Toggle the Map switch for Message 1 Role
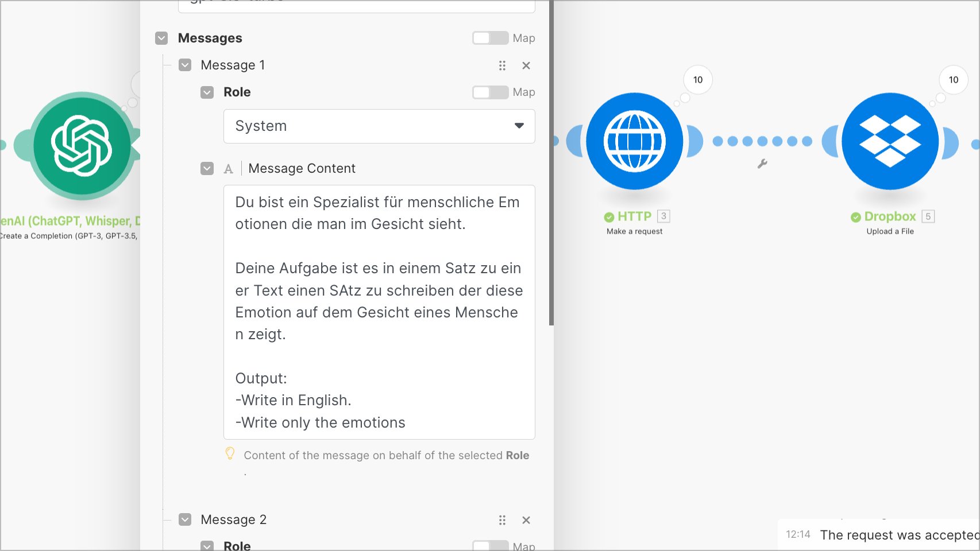Viewport: 980px width, 551px height. (x=491, y=92)
